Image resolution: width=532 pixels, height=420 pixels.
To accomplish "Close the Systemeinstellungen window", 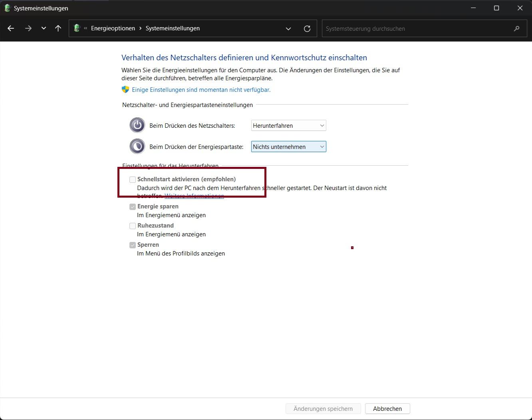I will pos(520,8).
